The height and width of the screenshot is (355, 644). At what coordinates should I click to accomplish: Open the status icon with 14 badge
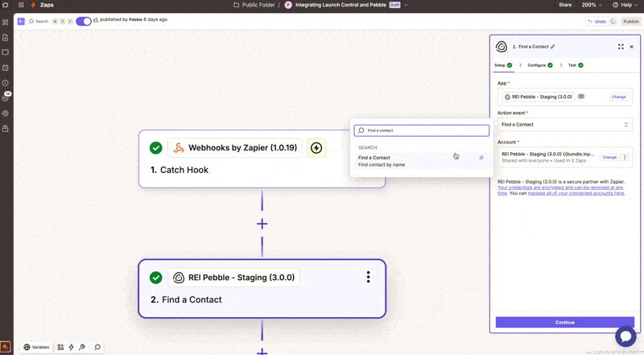pos(6,97)
